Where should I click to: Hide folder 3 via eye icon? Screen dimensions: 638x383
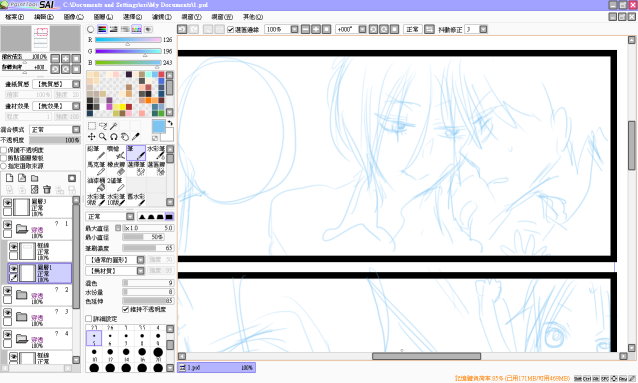point(7,313)
